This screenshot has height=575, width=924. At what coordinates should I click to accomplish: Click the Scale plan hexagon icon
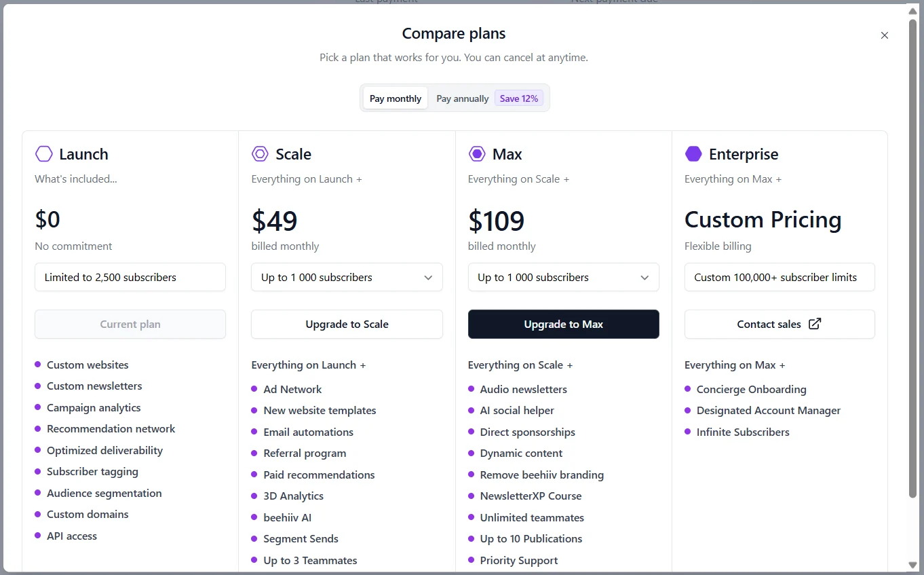(x=260, y=154)
